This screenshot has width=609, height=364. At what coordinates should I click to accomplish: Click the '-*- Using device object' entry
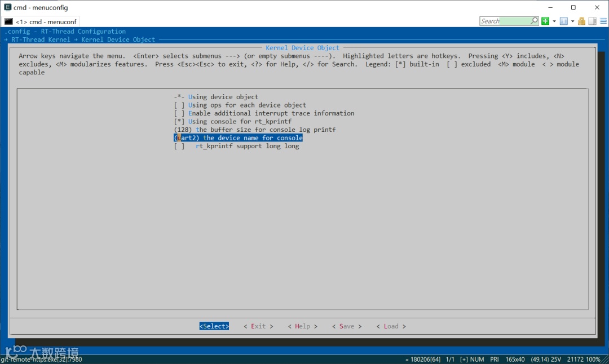pyautogui.click(x=215, y=97)
